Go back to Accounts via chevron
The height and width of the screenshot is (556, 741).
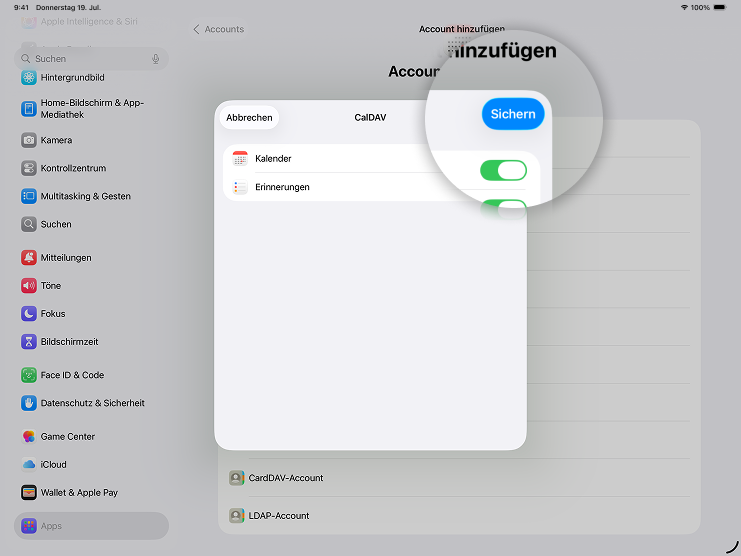pos(197,29)
